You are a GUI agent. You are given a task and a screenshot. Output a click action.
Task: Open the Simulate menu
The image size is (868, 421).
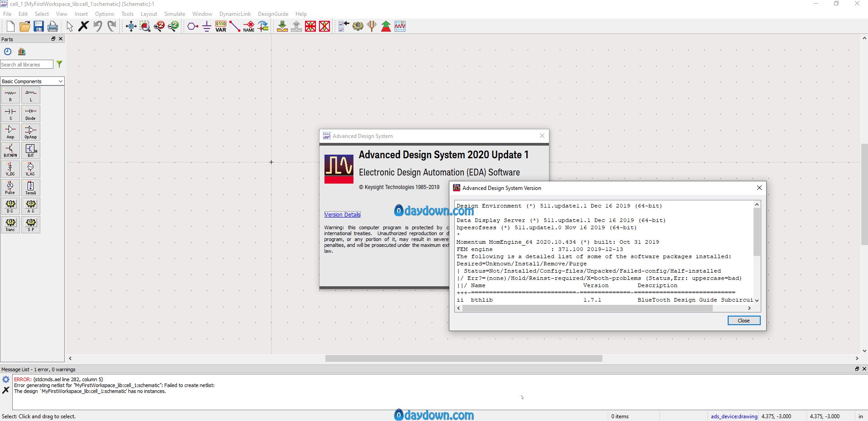click(x=175, y=14)
